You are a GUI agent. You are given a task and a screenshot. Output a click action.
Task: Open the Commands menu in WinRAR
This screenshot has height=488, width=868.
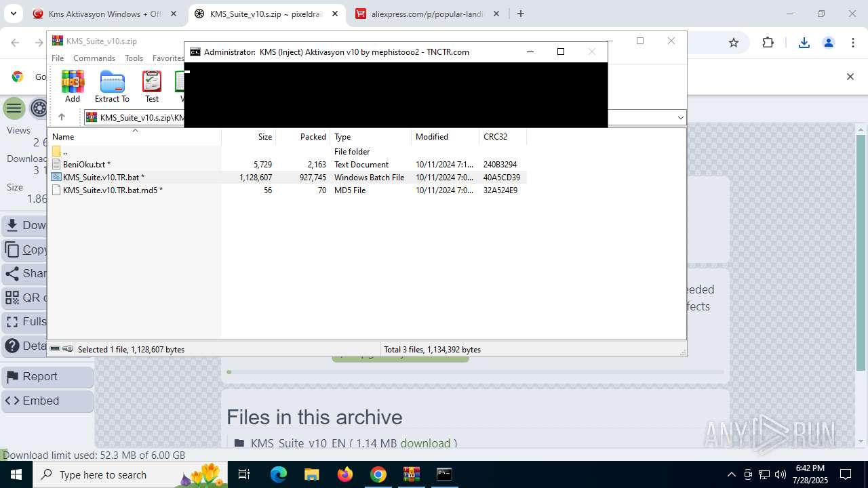pyautogui.click(x=94, y=58)
